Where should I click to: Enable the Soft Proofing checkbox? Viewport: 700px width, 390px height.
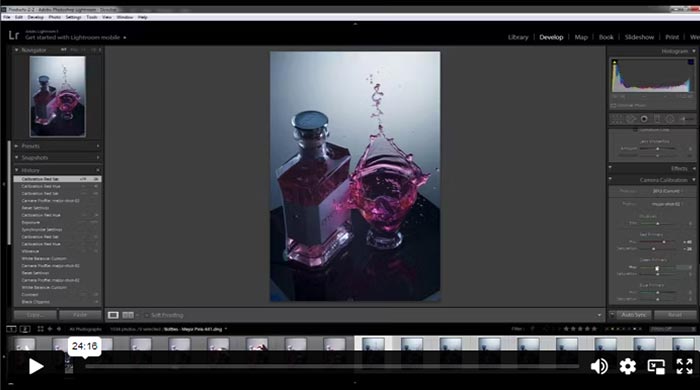pyautogui.click(x=146, y=315)
